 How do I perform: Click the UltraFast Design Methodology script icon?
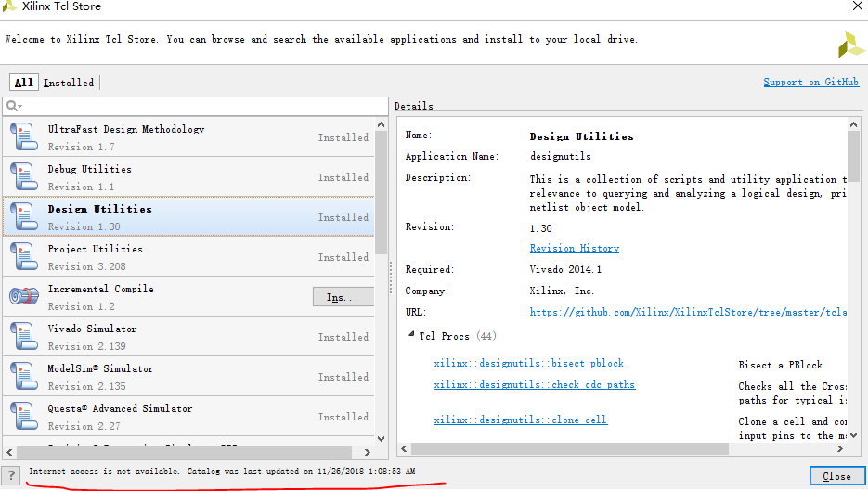tap(24, 137)
